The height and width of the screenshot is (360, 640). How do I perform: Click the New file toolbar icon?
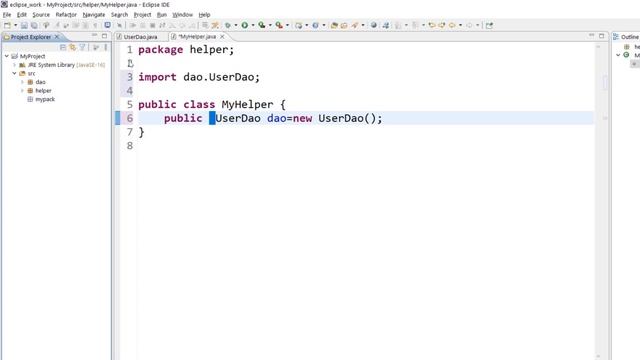click(7, 25)
